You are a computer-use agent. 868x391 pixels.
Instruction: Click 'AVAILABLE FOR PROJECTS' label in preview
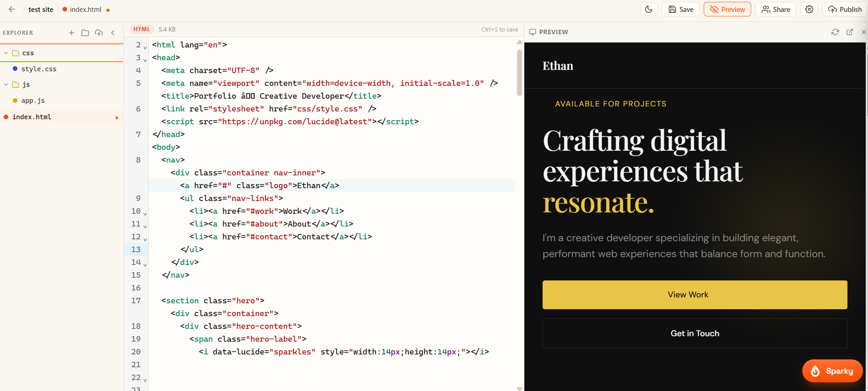[611, 104]
